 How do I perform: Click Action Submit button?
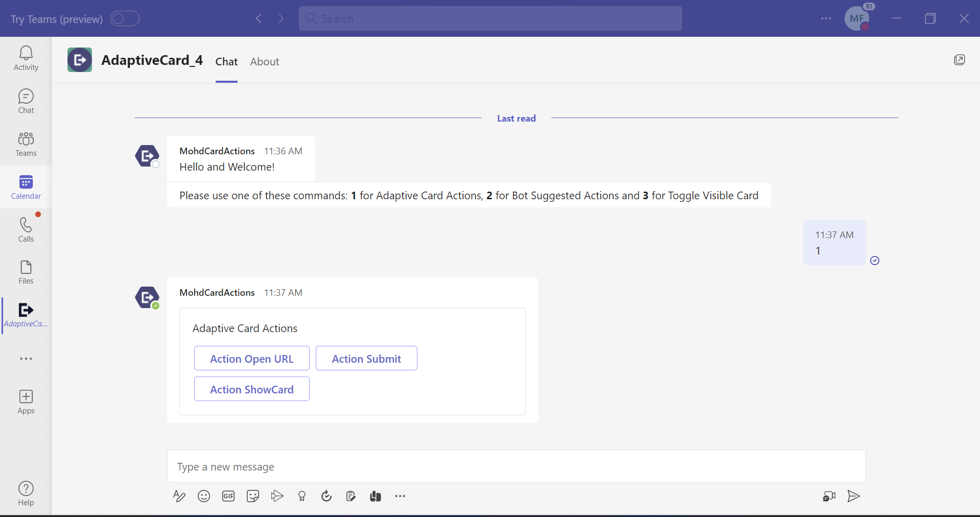[366, 359]
